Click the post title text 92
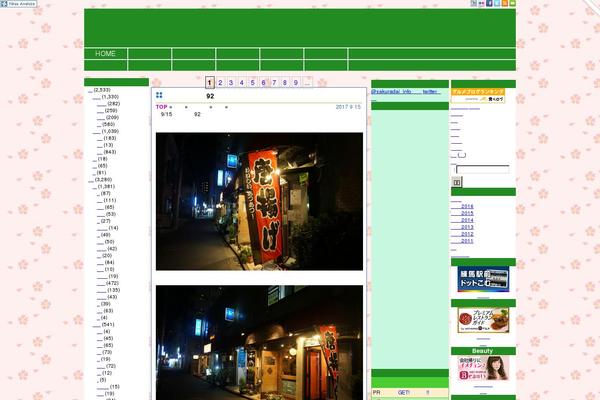 (210, 96)
